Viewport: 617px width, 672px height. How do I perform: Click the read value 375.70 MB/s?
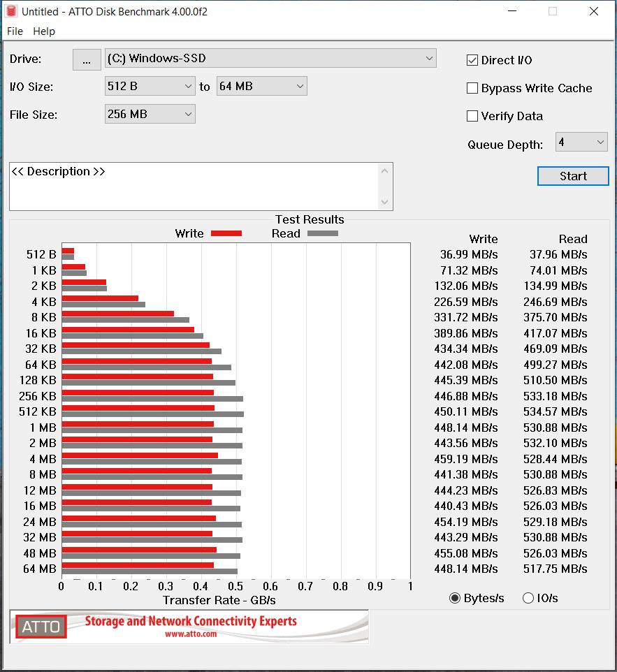(x=556, y=318)
